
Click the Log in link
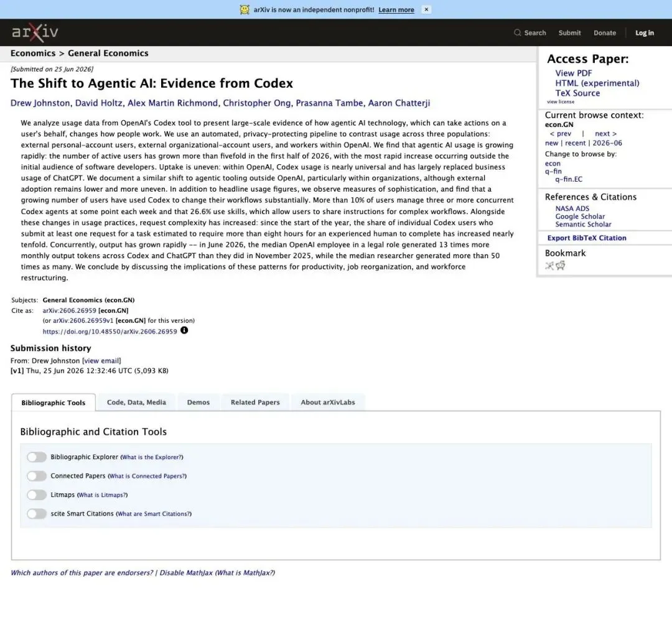coord(645,32)
